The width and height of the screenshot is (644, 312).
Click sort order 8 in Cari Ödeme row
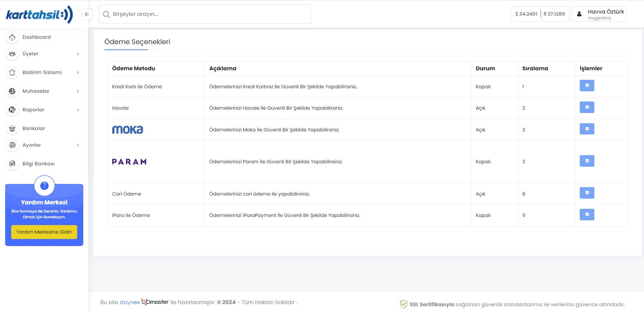[x=524, y=194]
